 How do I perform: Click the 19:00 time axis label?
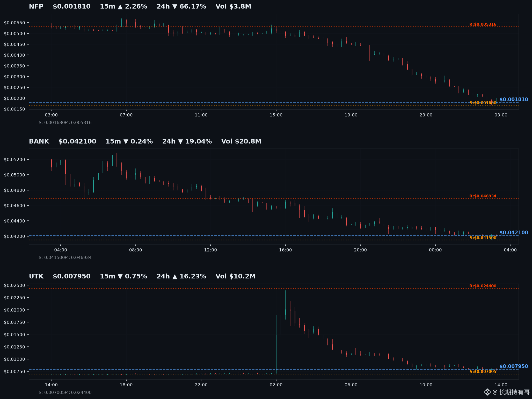coord(351,115)
